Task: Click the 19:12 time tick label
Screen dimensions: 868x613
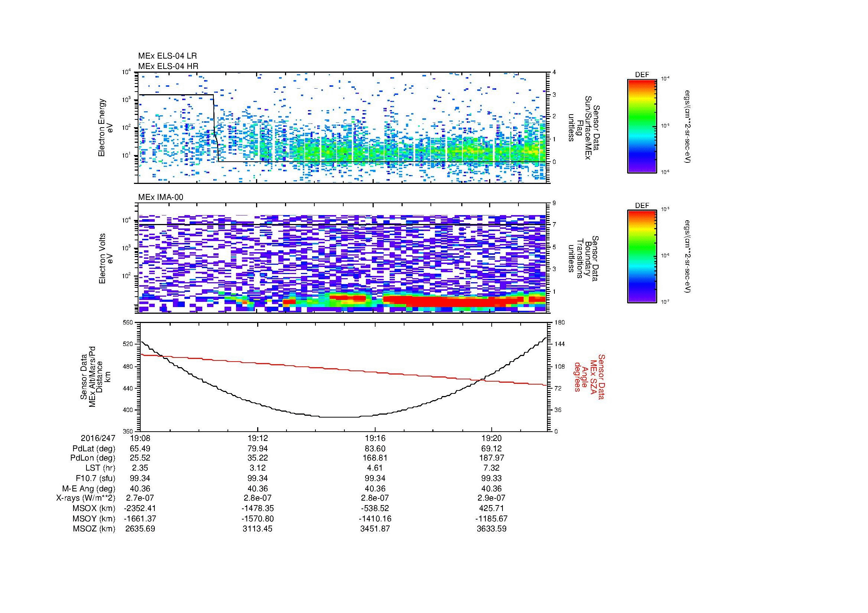Action: pyautogui.click(x=258, y=438)
